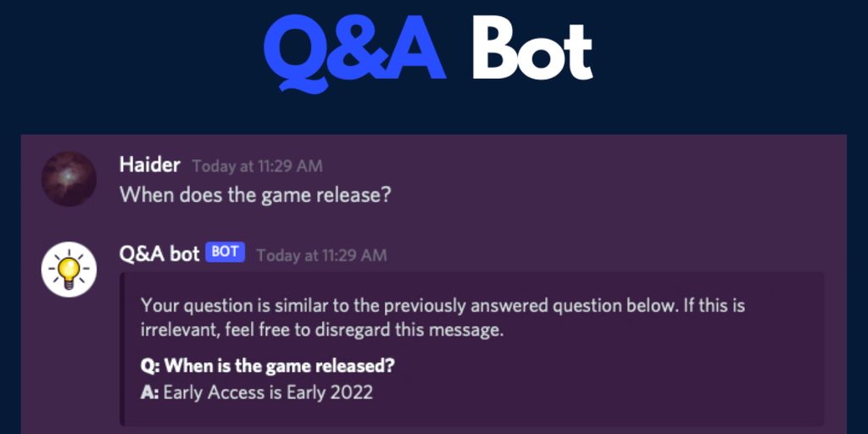
Task: Click the timestamp on Q&A bot's message
Action: (321, 254)
